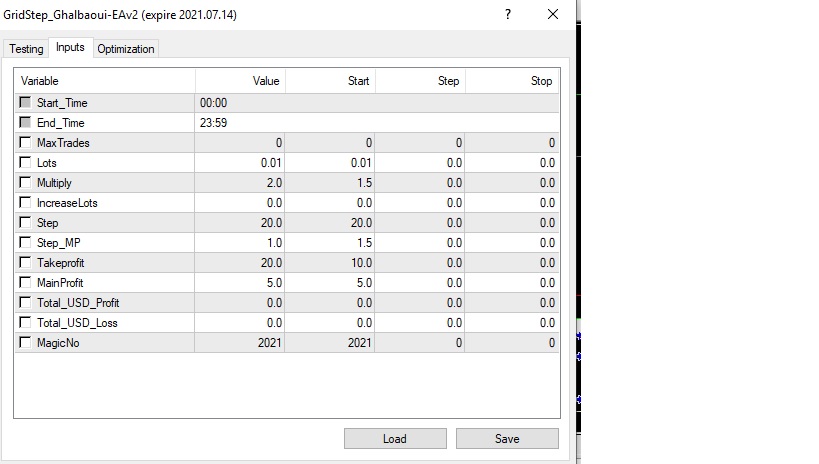Click the help question mark button

point(508,15)
